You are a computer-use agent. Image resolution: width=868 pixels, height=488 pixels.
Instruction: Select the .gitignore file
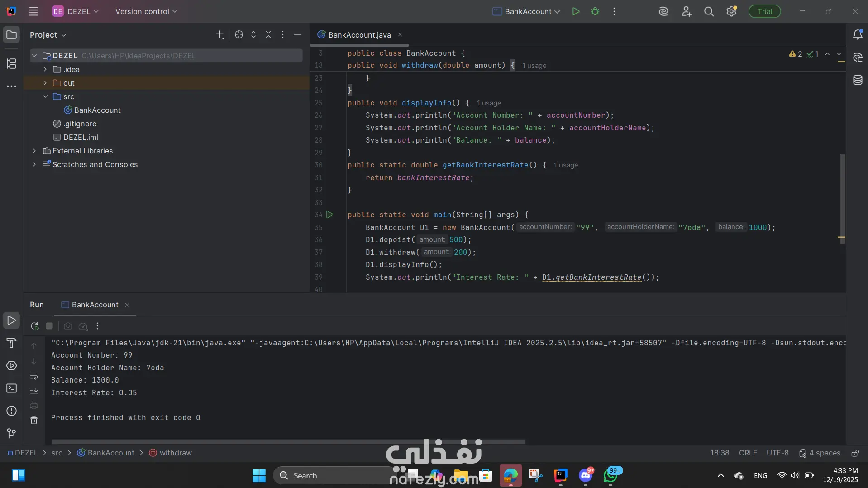75,124
